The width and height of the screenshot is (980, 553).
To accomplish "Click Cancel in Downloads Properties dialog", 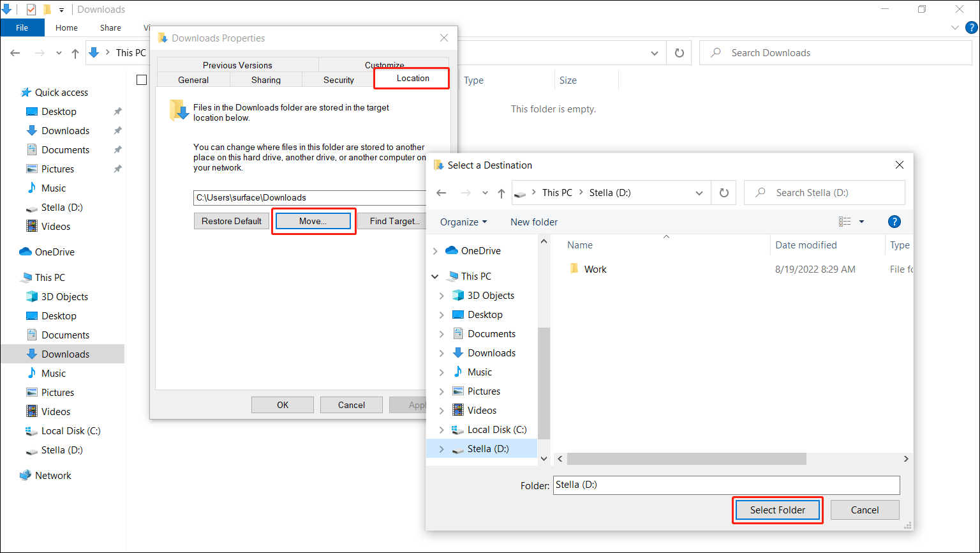I will (352, 405).
